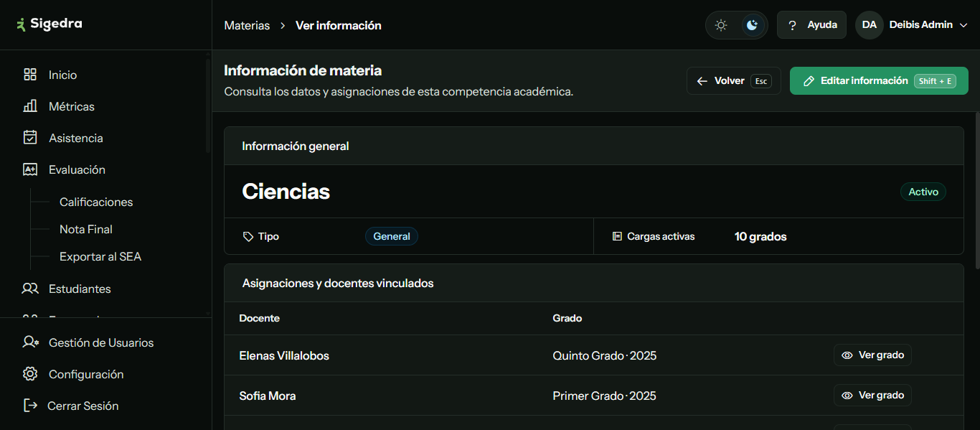
Task: Click the pencil icon in Editar información
Action: [809, 81]
